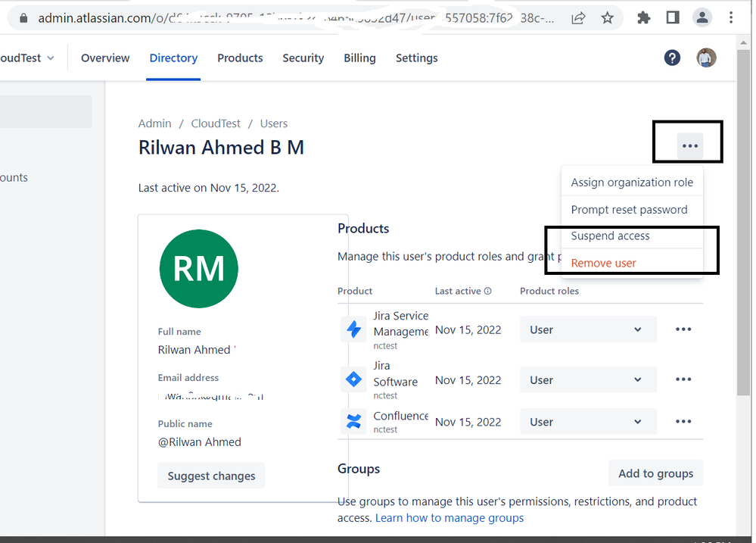The width and height of the screenshot is (756, 543).
Task: Click the browser address bar URL
Action: coord(296,18)
